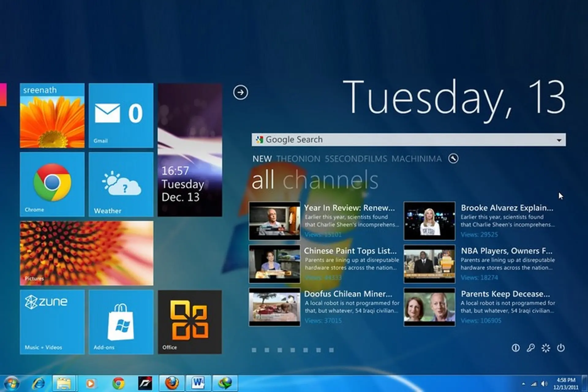Open the clock tile showing 16:57

tap(190, 150)
